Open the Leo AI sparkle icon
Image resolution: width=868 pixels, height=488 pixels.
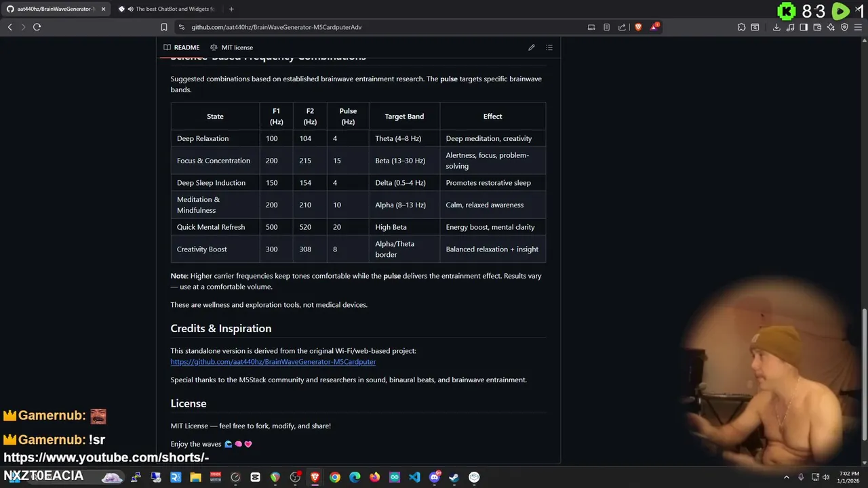pyautogui.click(x=831, y=27)
